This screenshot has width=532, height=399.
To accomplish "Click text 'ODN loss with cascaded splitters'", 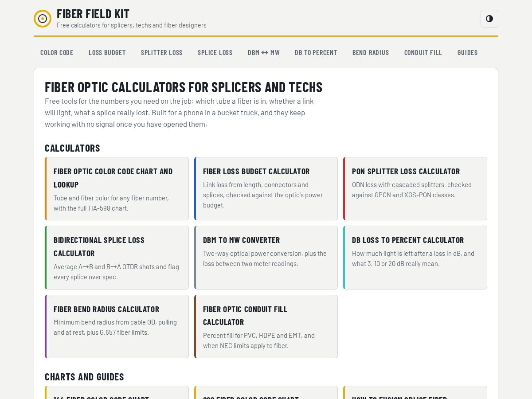I will [x=412, y=190].
